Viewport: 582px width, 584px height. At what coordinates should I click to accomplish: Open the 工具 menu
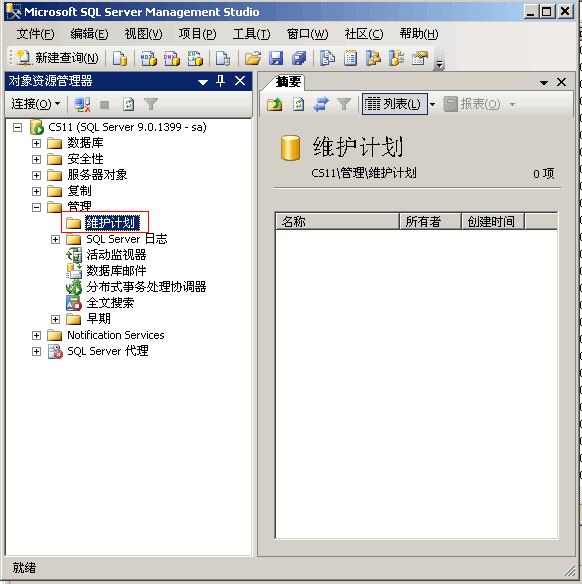(x=251, y=34)
